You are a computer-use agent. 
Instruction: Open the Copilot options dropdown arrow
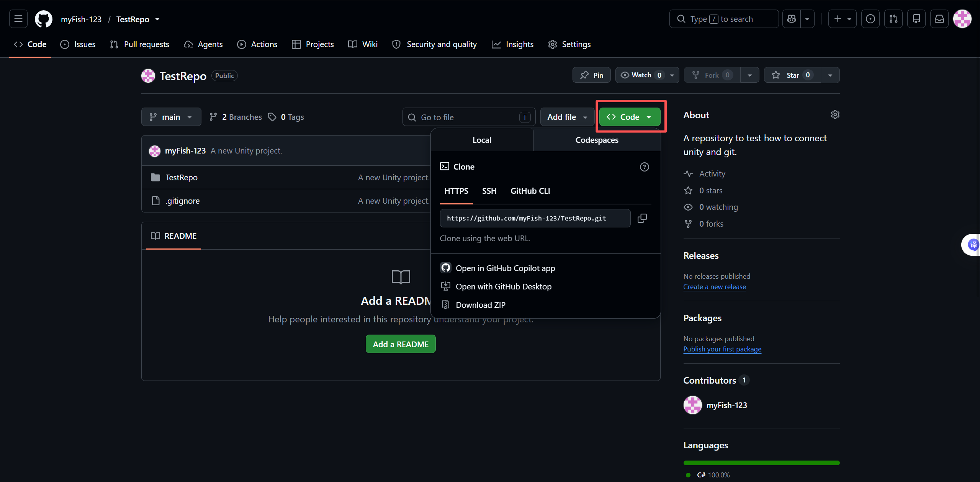coord(807,19)
